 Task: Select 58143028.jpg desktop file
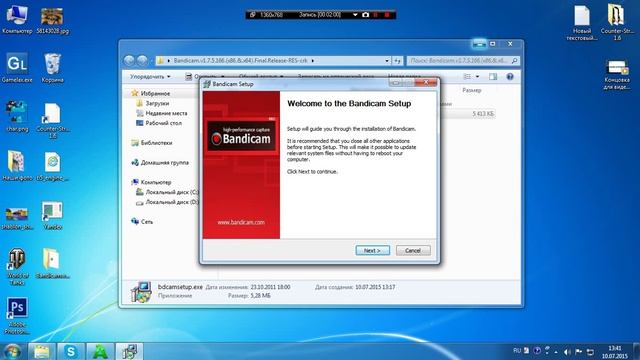pyautogui.click(x=52, y=20)
